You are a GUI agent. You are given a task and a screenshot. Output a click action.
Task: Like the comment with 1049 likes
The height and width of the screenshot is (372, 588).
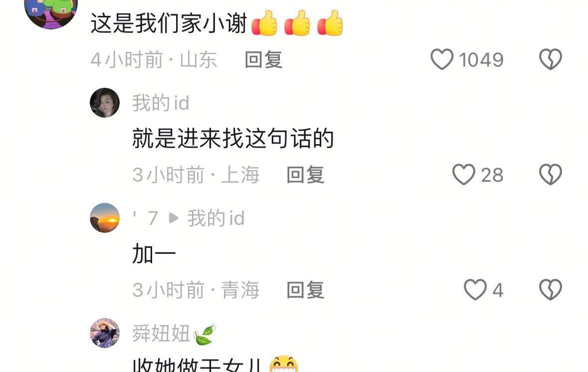pos(442,59)
